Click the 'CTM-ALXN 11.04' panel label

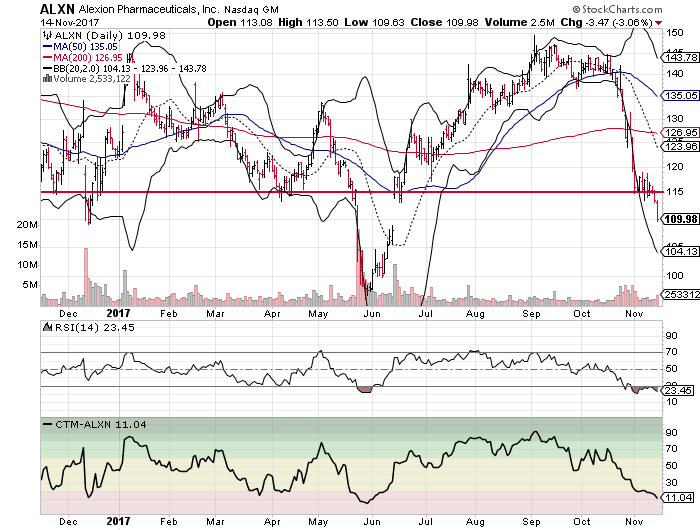pos(100,424)
